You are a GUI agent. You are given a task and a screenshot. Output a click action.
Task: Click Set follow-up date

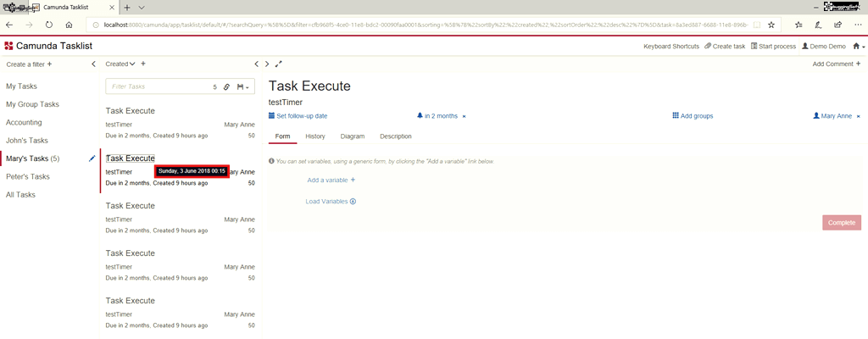[x=298, y=116]
